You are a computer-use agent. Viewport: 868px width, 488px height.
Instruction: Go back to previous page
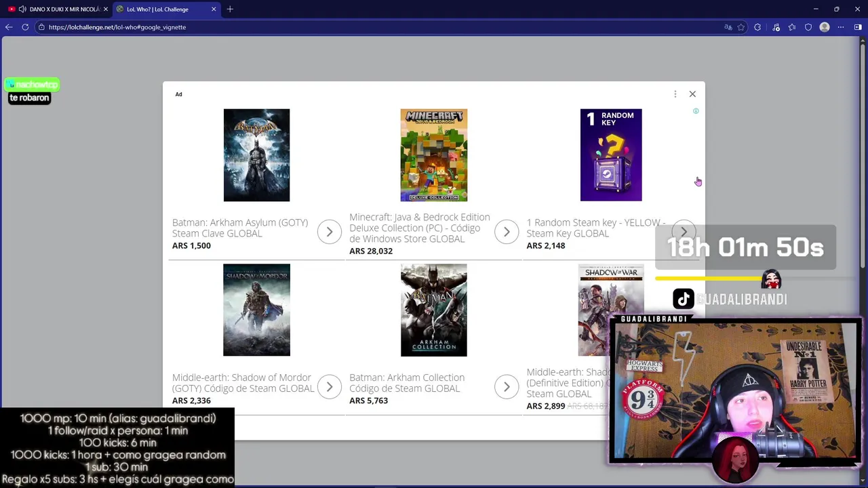coord(9,27)
